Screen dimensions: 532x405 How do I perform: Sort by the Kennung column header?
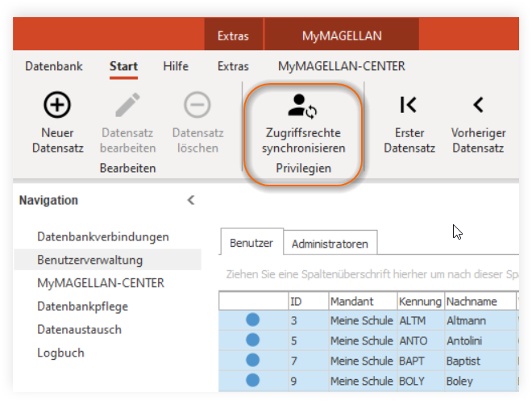coord(421,301)
